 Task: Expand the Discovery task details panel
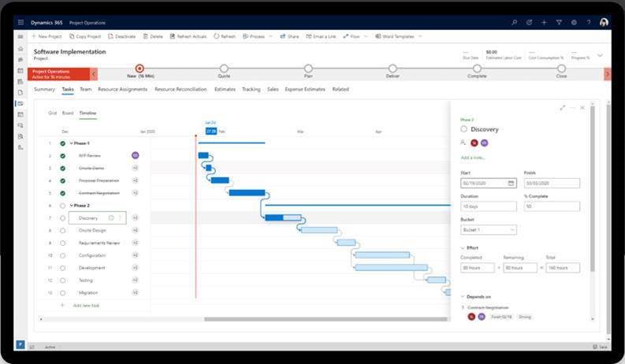[562, 107]
